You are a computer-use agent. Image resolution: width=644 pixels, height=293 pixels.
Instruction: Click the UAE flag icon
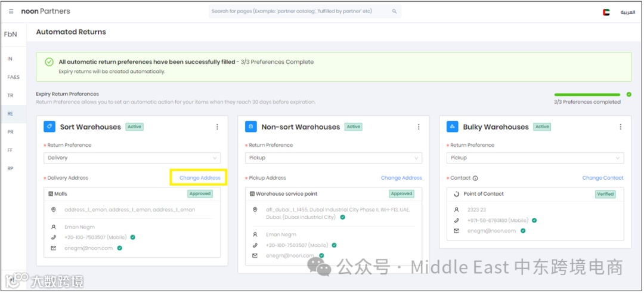(x=606, y=13)
